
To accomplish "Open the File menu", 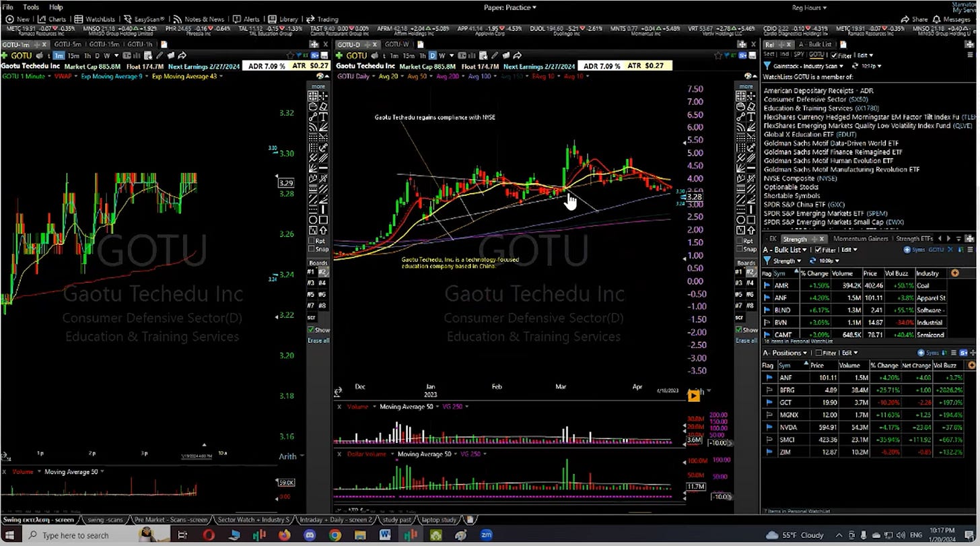I will (7, 7).
